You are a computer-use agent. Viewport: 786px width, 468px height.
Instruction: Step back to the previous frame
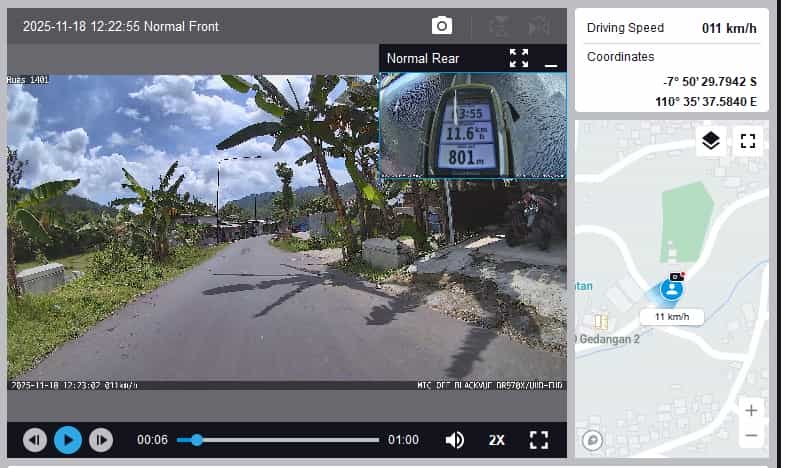coord(35,440)
